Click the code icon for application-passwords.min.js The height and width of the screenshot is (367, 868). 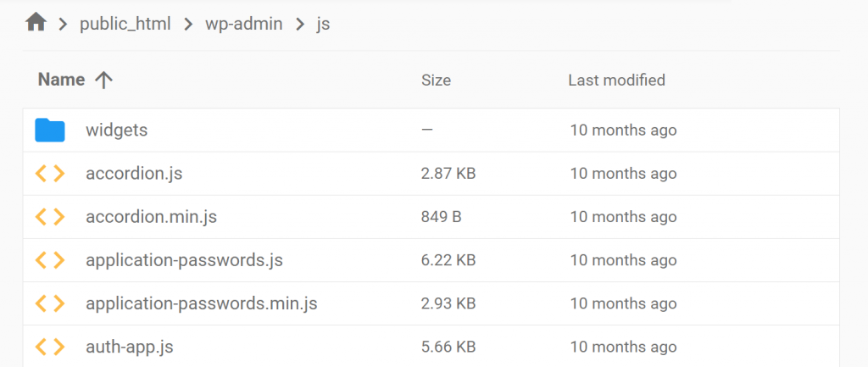50,303
